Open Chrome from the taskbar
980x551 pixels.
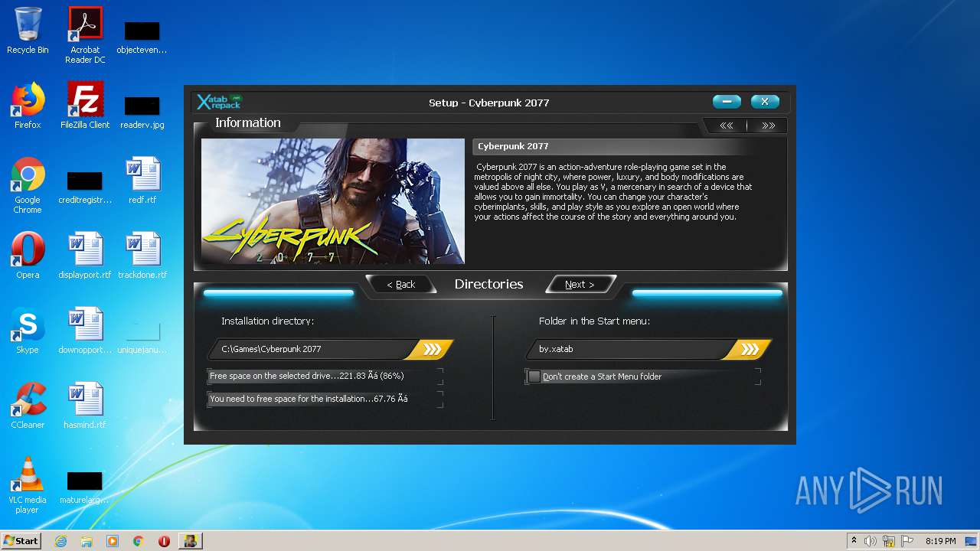138,541
